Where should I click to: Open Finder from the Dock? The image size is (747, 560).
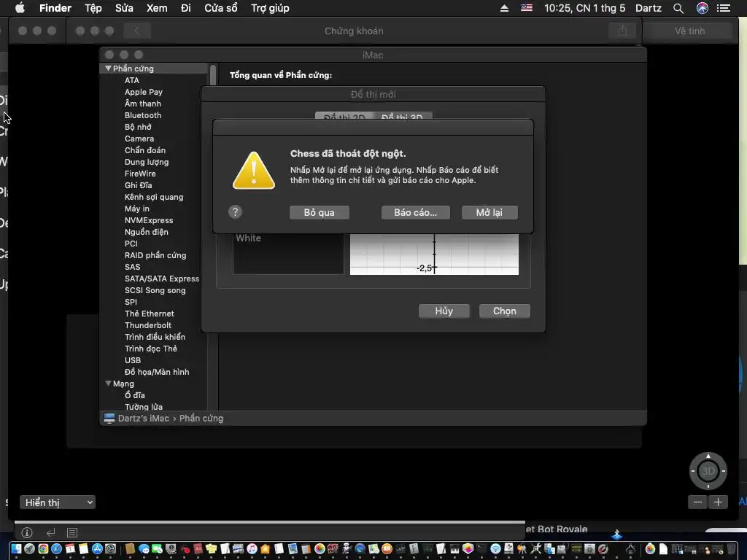(x=16, y=548)
